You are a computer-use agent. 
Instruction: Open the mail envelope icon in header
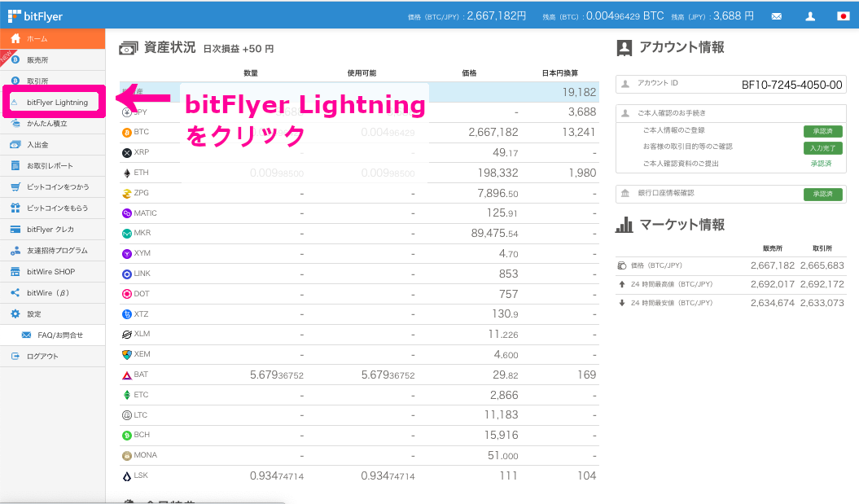coord(776,16)
